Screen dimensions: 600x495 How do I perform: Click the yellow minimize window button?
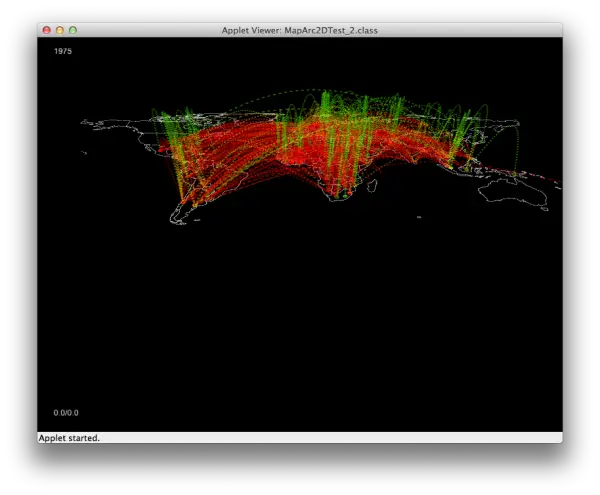[60, 30]
